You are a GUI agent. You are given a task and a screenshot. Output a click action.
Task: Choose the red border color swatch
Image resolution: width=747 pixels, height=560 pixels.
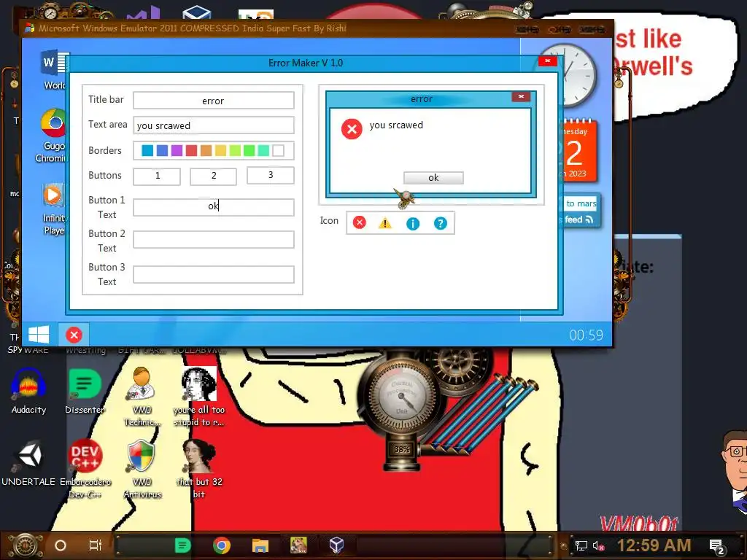tap(192, 150)
